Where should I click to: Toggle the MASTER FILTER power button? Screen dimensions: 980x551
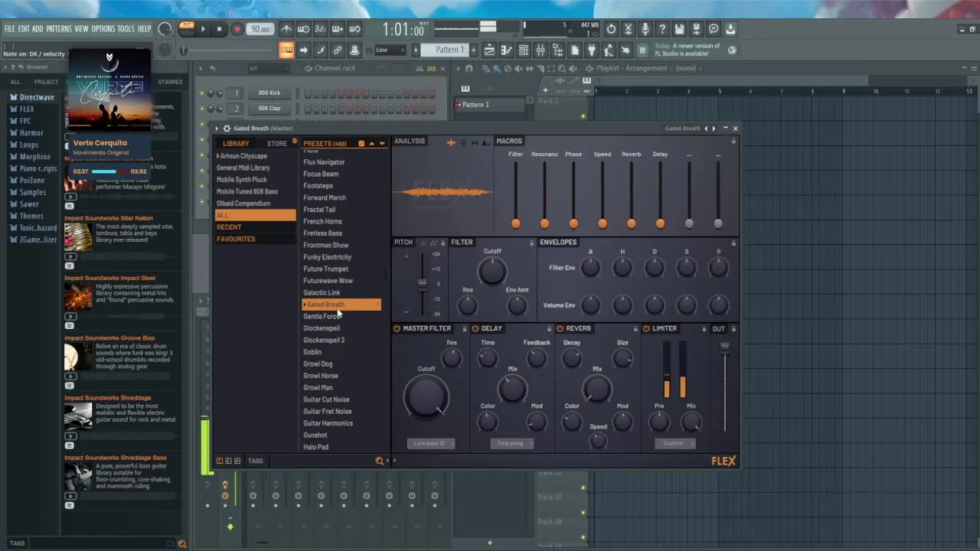click(397, 328)
